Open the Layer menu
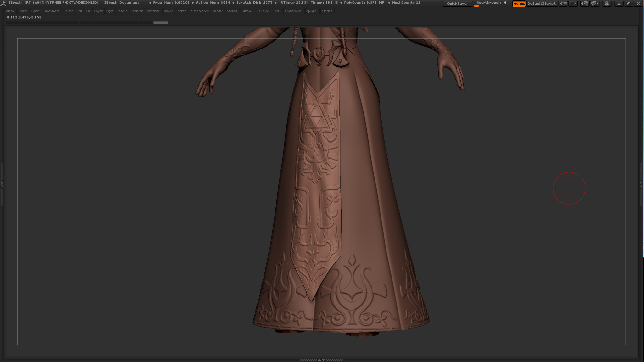644x362 pixels. click(99, 11)
